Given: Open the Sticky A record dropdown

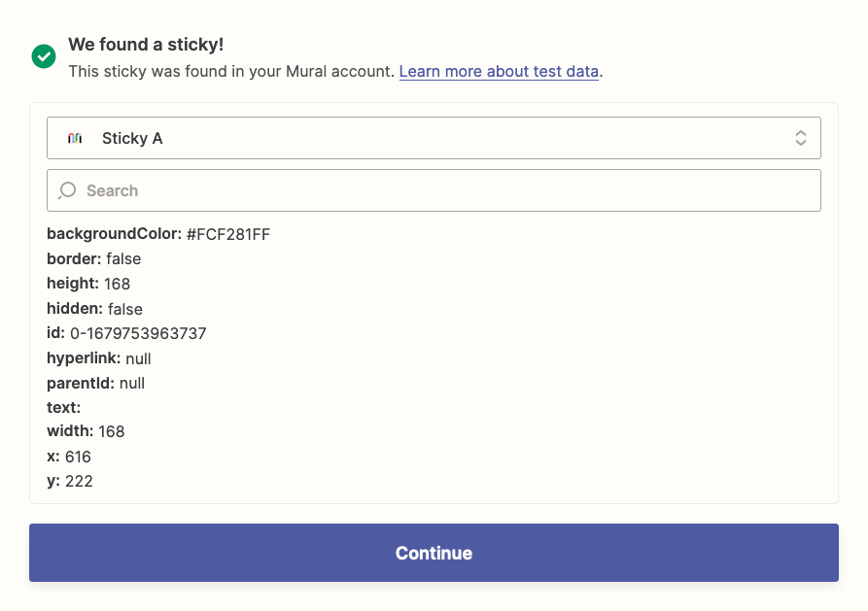Looking at the screenshot, I should (434, 138).
